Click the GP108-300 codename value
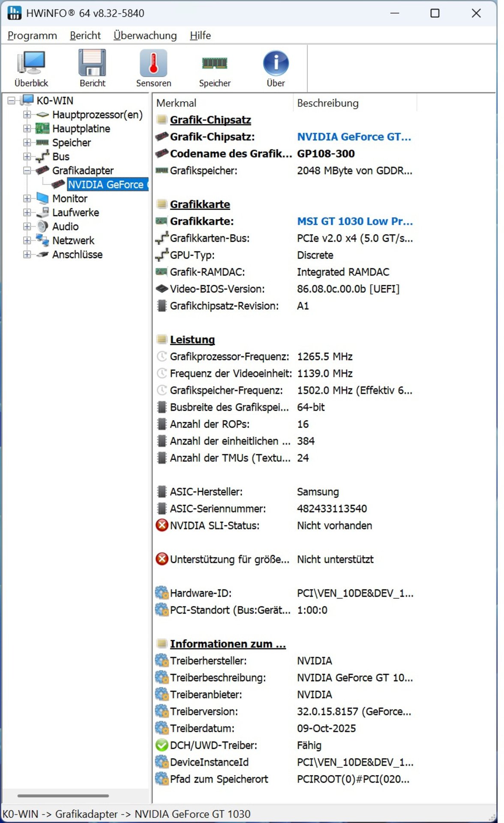 point(326,153)
